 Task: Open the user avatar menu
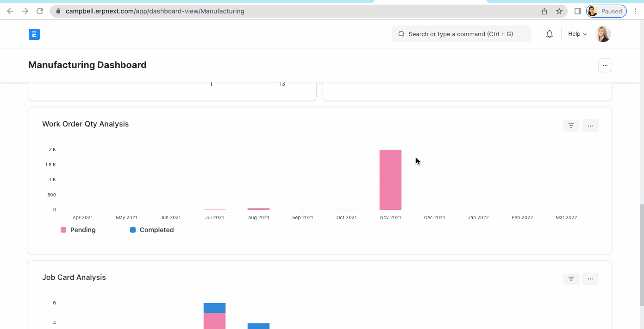click(x=603, y=33)
